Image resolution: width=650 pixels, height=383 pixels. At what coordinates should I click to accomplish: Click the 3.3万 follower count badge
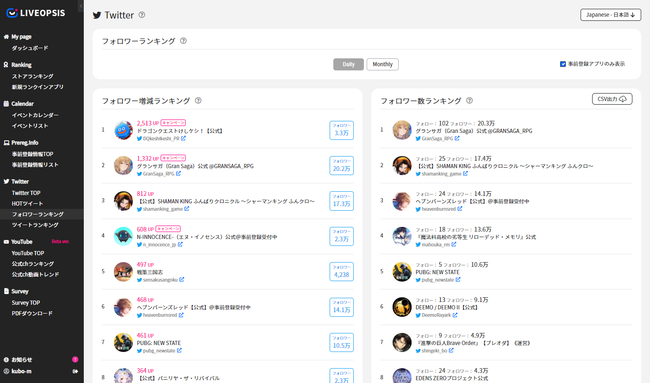[342, 130]
